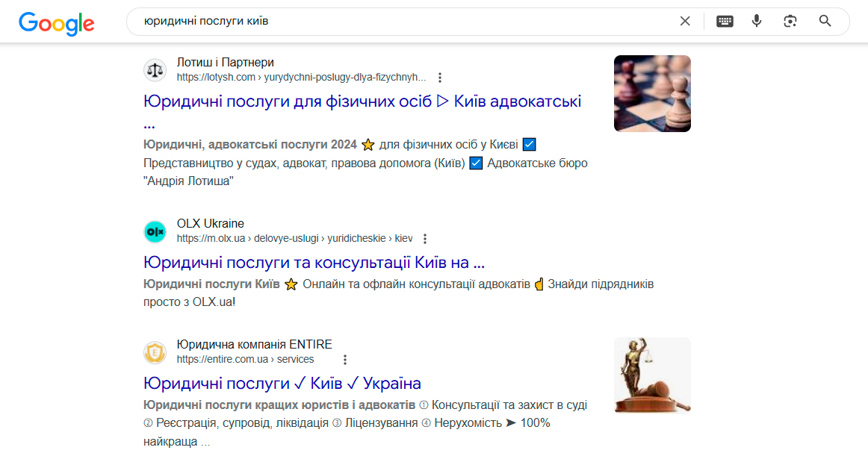Viewport: 868px width, 462px height.
Task: Click the ENTIRE company shield favicon
Action: click(x=155, y=352)
